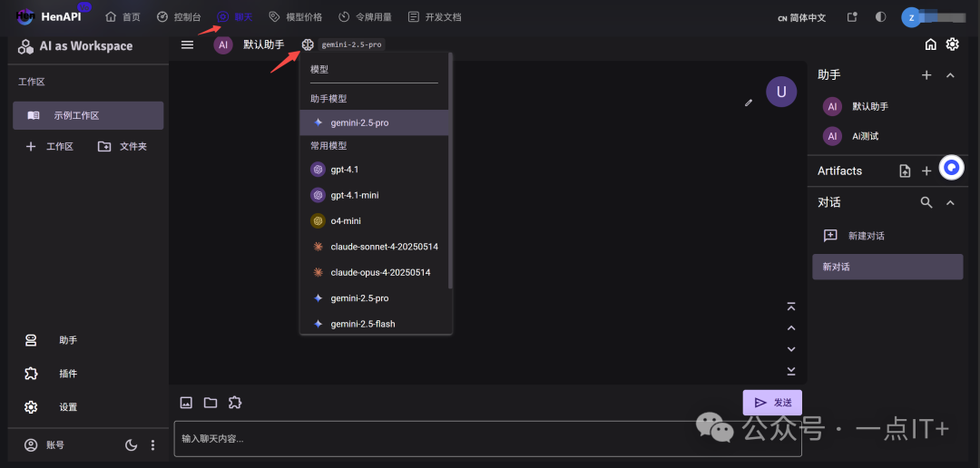Create a new 文件夹
Viewport: 980px width, 468px height.
coord(122,147)
